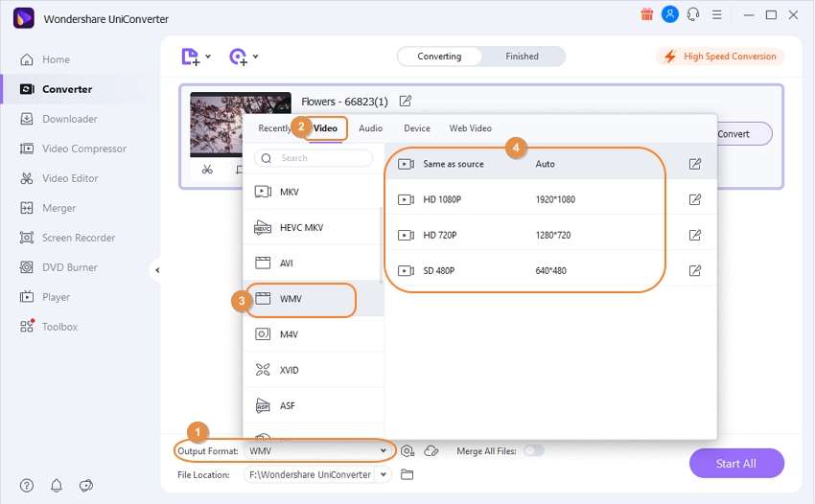Edit the Same as source preset settings
815x504 pixels.
[x=695, y=164]
